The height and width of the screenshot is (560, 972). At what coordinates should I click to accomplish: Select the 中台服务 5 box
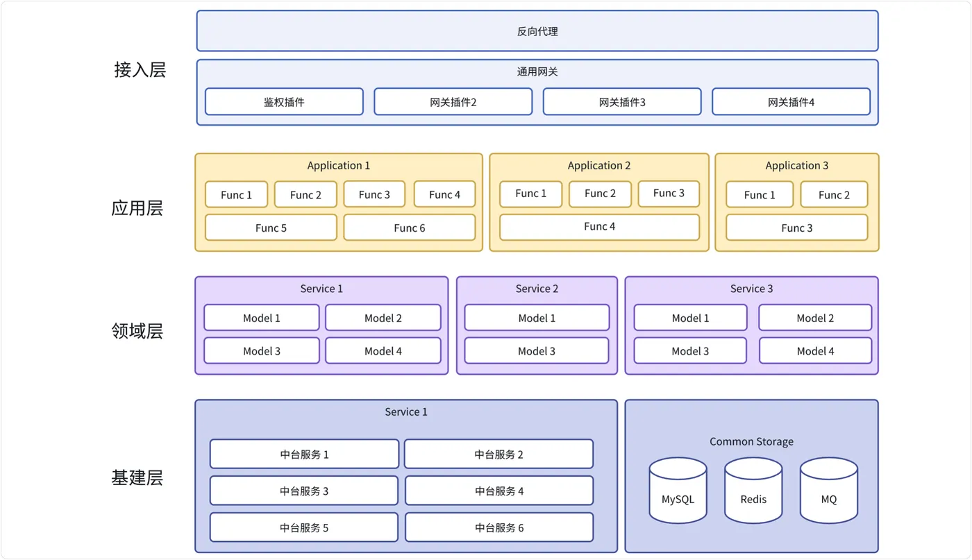[304, 527]
